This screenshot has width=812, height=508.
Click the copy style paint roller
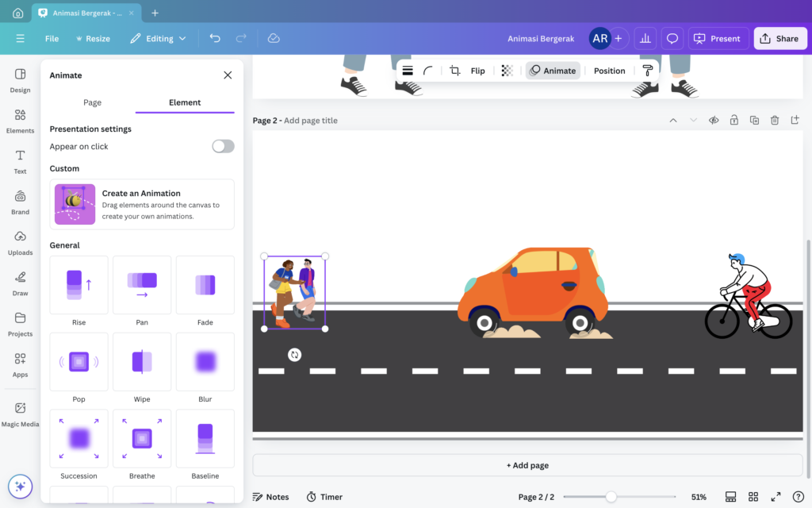(647, 71)
